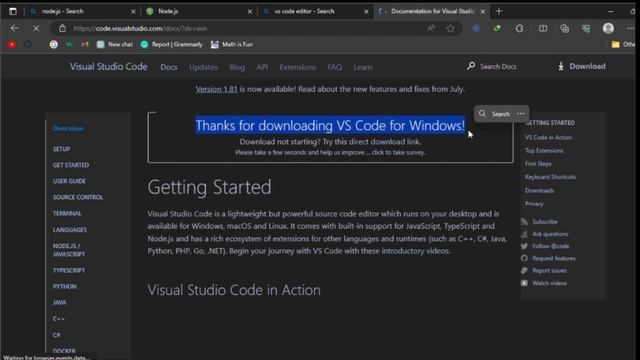
Task: Open collections icon in toolbar
Action: click(564, 28)
